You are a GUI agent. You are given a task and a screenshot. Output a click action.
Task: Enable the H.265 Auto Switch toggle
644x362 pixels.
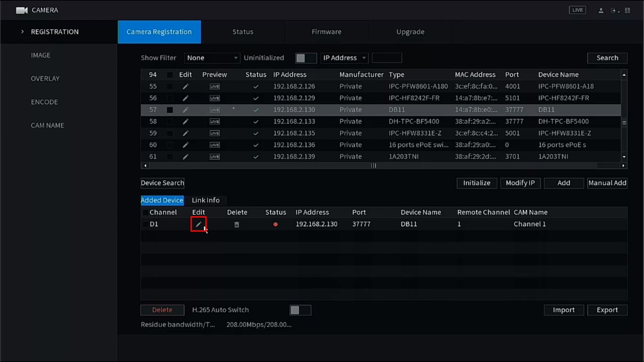point(300,310)
